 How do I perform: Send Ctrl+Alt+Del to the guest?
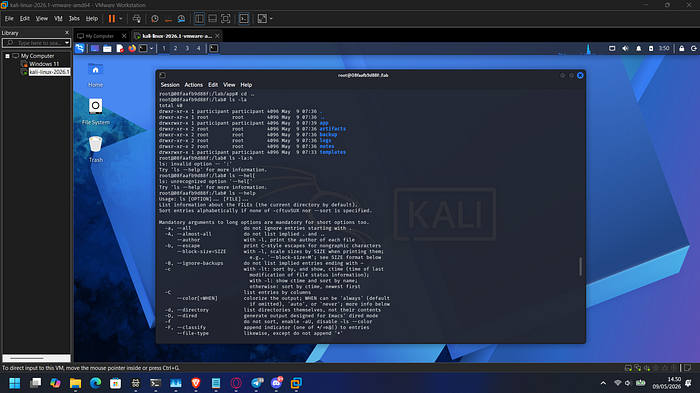[x=137, y=19]
